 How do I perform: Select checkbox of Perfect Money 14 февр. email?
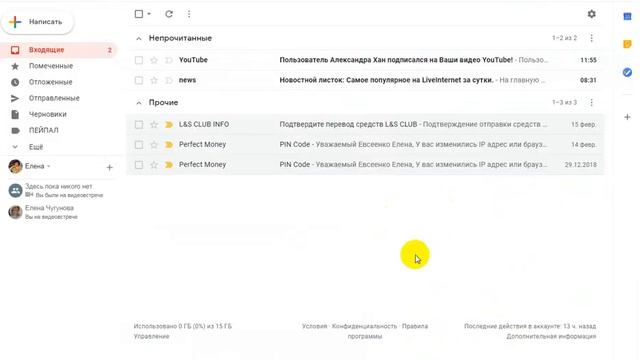pos(139,145)
